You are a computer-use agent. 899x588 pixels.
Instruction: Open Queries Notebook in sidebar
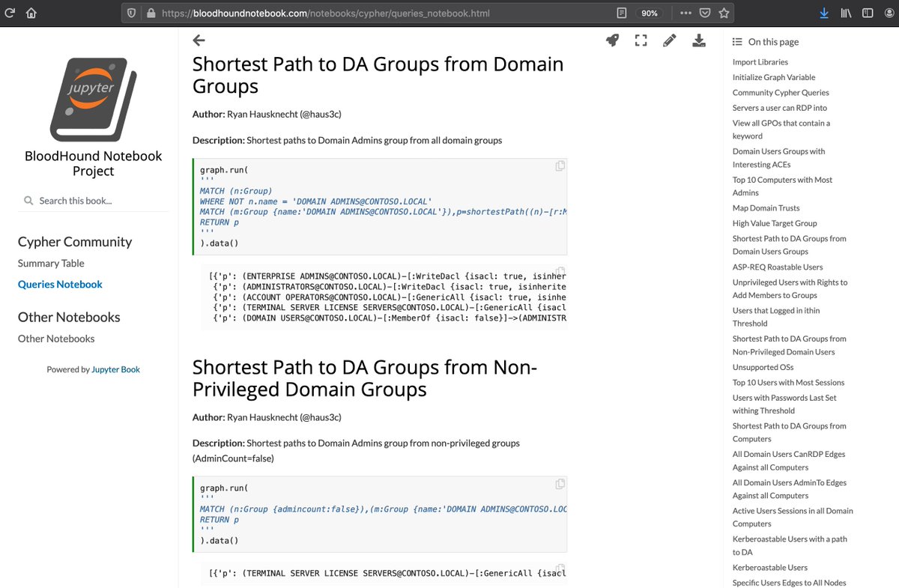click(60, 285)
